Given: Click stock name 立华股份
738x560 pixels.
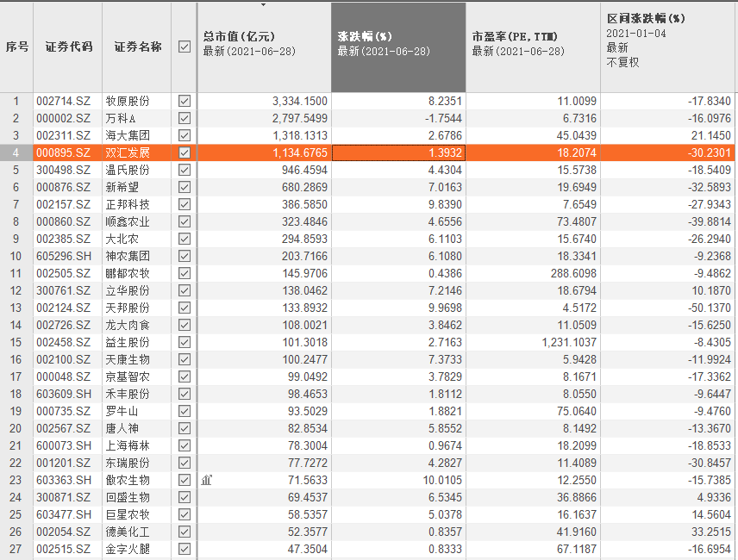Looking at the screenshot, I should tap(128, 290).
